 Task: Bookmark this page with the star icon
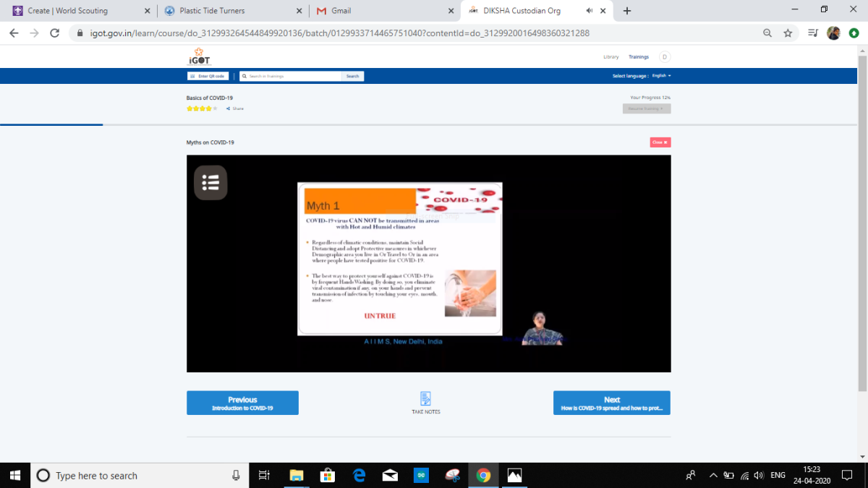click(x=788, y=33)
